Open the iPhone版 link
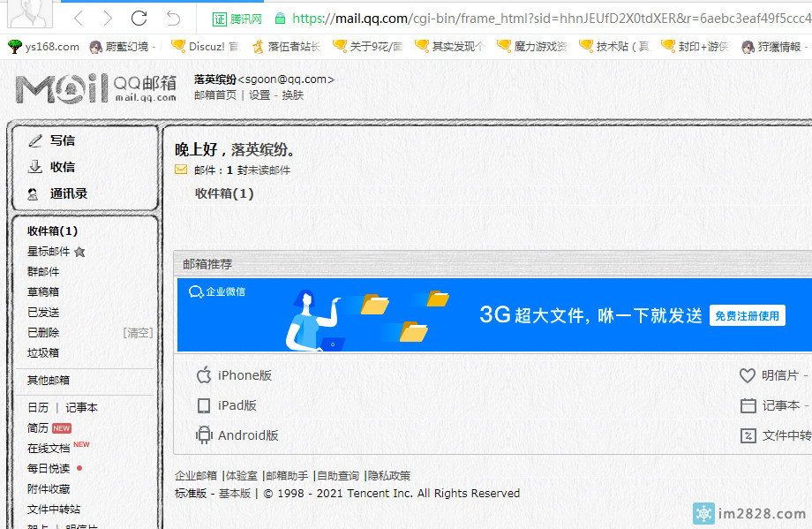Screen dimensions: 812x529 click(244, 375)
